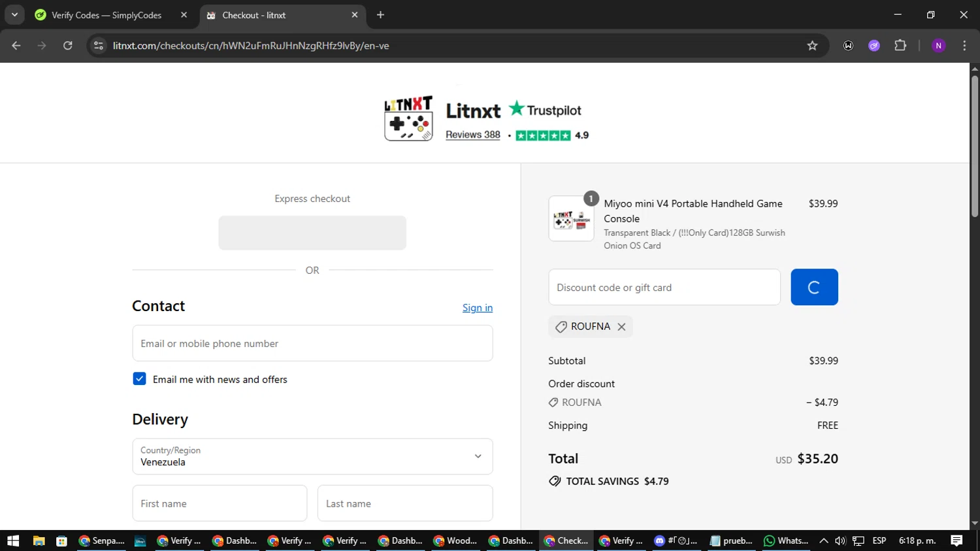Click the Sign in link

(478, 308)
